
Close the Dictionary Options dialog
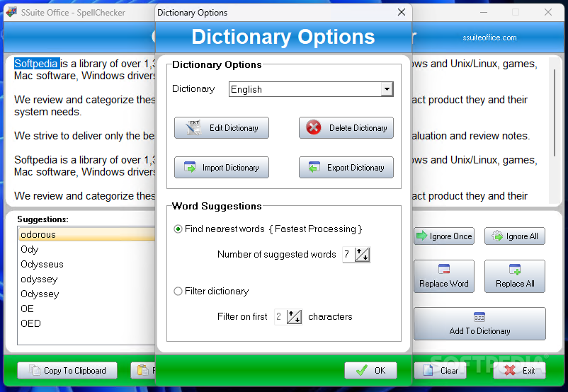(x=402, y=12)
